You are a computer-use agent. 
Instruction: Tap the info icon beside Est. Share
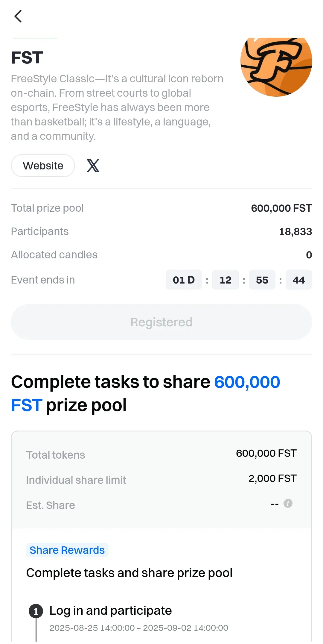[x=288, y=503]
